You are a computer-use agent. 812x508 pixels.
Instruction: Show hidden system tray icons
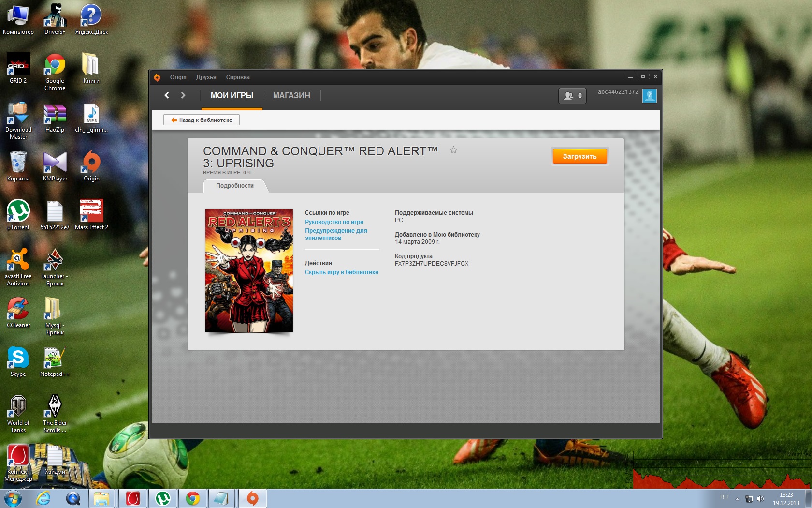[737, 499]
